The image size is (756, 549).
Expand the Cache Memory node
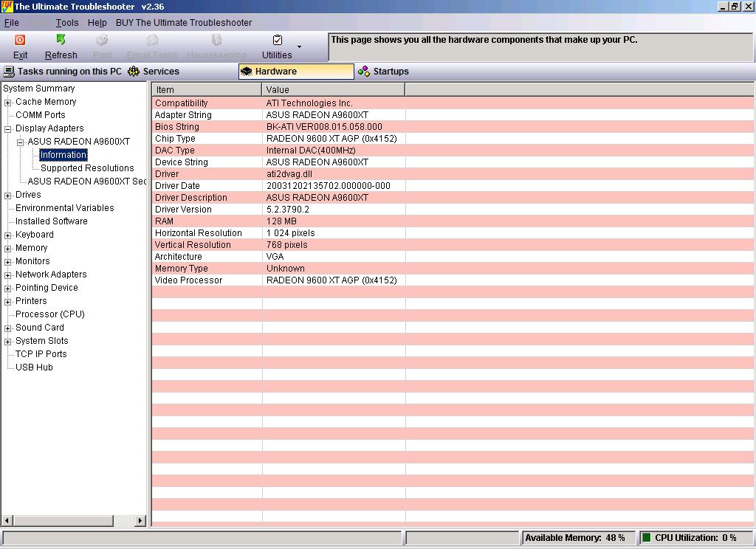click(x=7, y=103)
